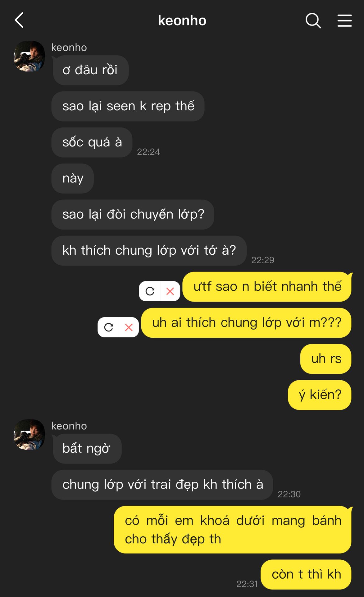
Task: Delete the failed 'ưtf sao n biết nhanh thế' message
Action: click(x=170, y=291)
